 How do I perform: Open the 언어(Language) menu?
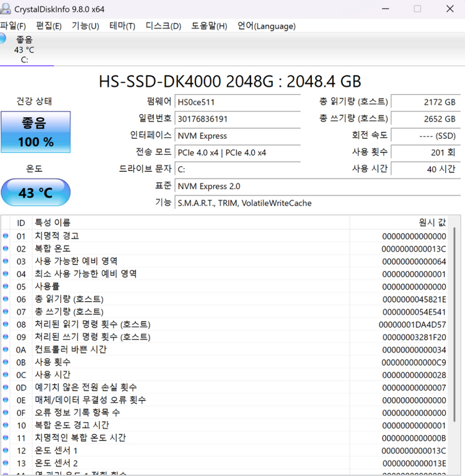[x=267, y=26]
